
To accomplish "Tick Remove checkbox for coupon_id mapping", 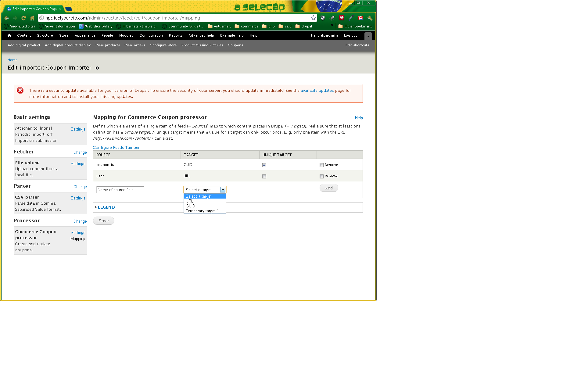I will [x=321, y=165].
